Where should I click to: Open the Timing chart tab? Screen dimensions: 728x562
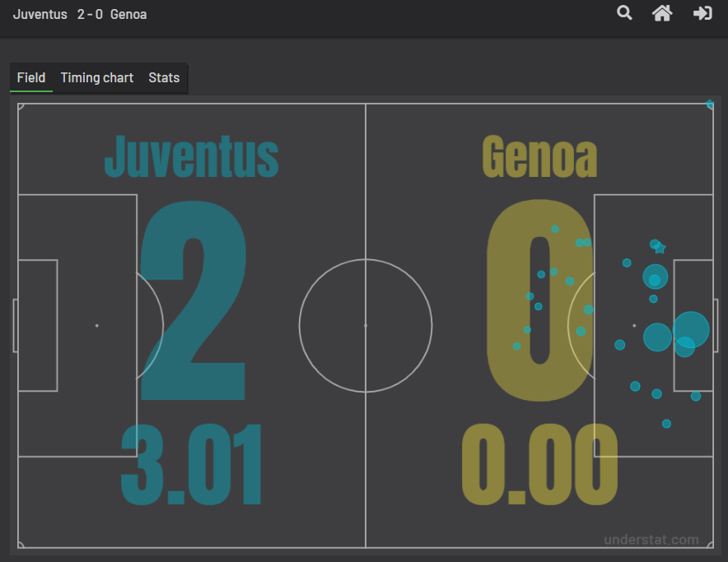97,77
